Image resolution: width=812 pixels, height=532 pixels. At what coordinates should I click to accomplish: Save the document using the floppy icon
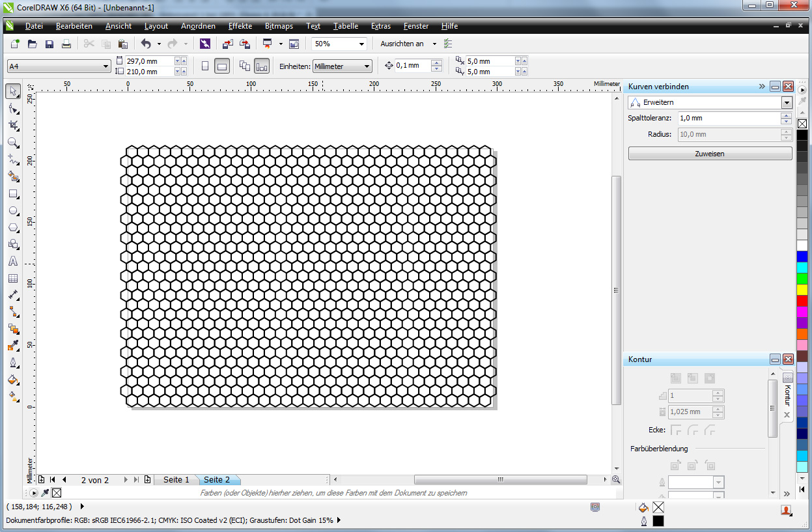[49, 44]
